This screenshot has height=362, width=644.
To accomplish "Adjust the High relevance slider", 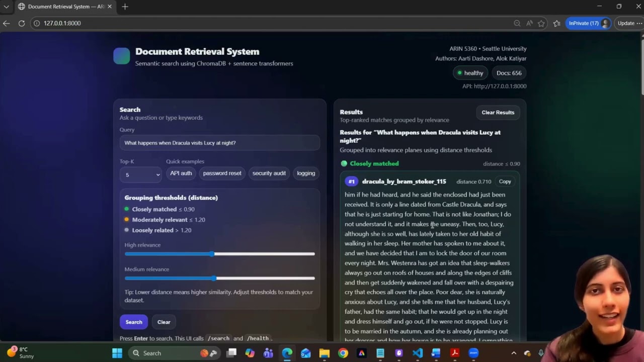I will click(x=220, y=254).
